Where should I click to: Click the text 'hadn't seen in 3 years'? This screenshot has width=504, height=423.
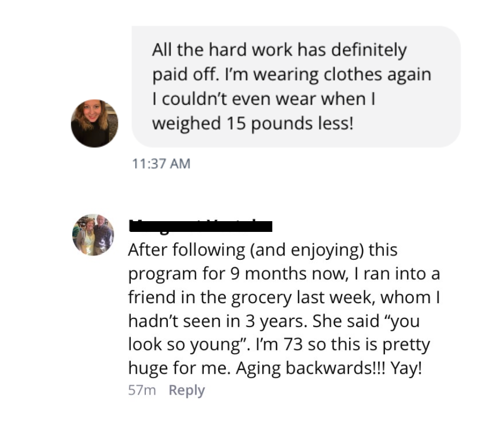(217, 321)
